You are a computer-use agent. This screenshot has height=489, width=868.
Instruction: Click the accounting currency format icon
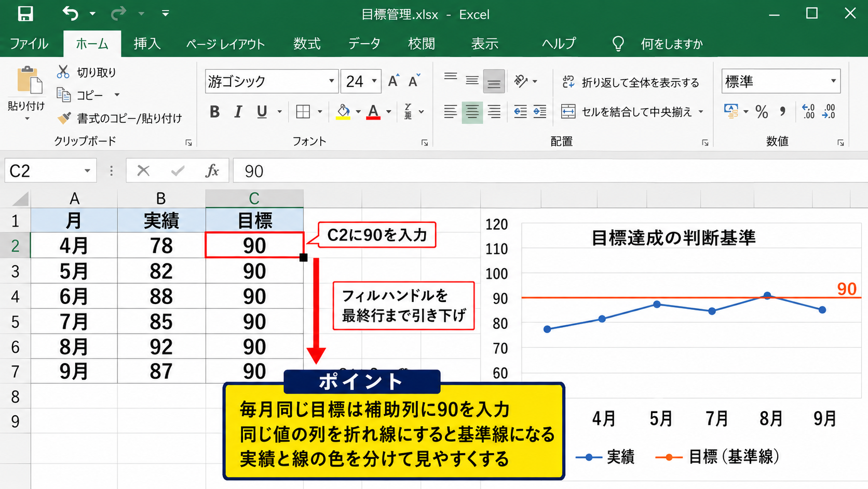(x=731, y=111)
